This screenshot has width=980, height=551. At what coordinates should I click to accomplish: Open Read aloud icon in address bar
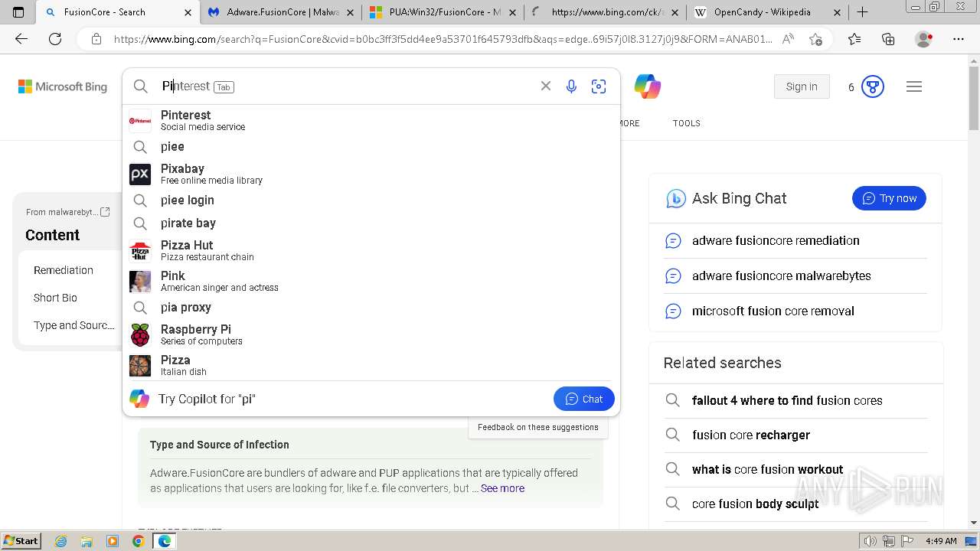click(x=788, y=39)
